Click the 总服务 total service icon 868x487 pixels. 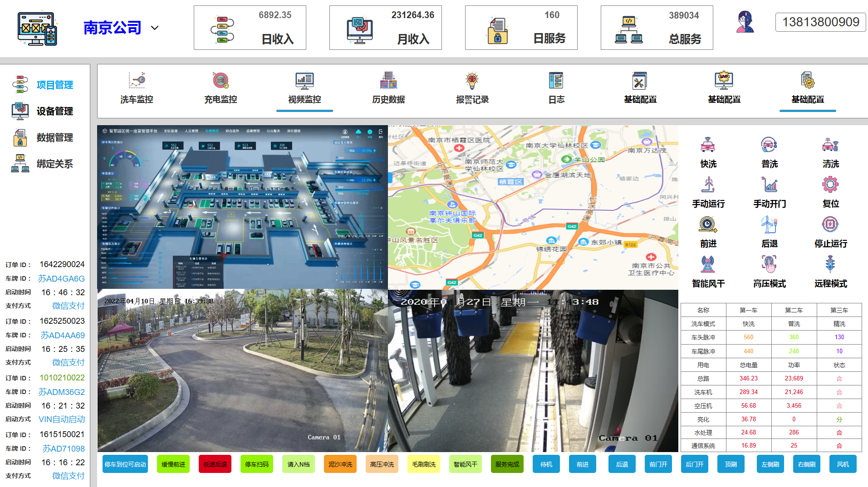tap(629, 29)
